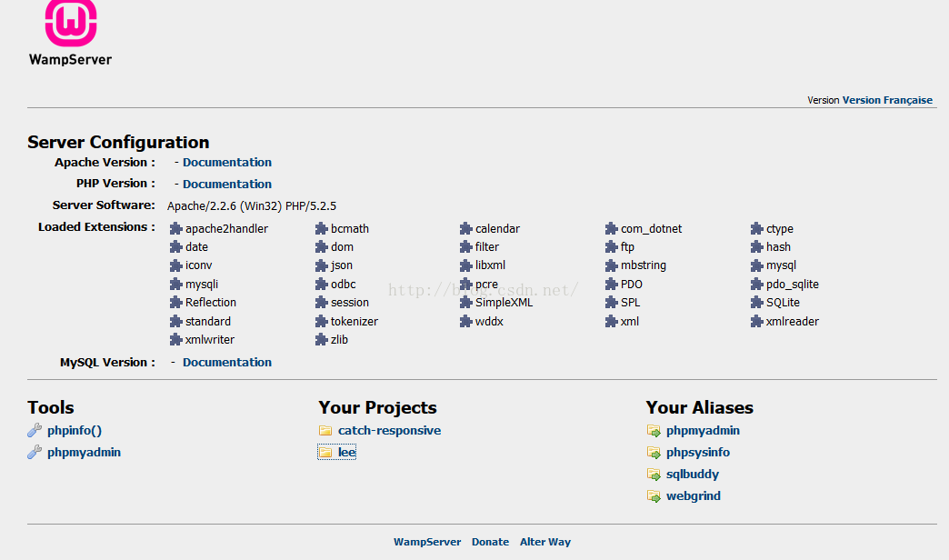This screenshot has width=949, height=560.
Task: Click the dom extension name
Action: click(342, 246)
